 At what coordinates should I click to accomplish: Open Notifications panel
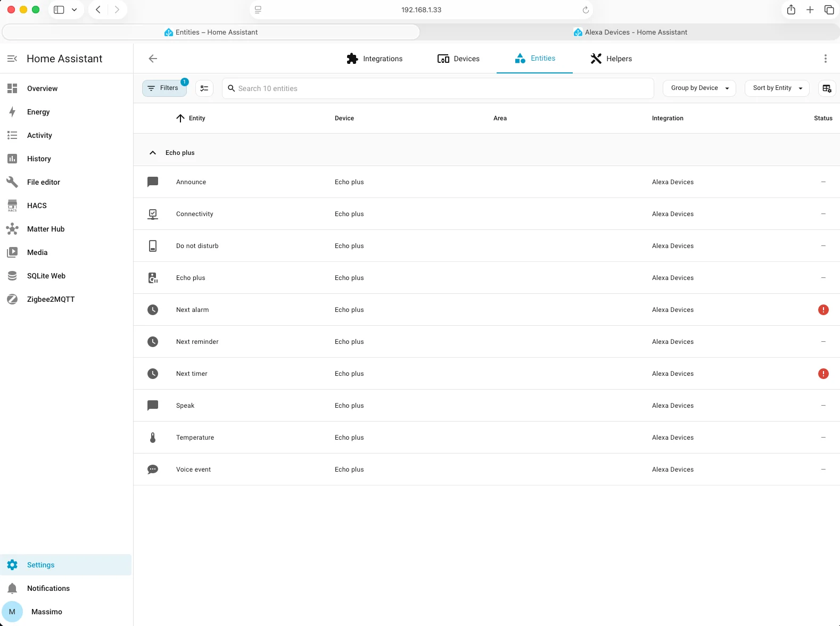(66, 588)
